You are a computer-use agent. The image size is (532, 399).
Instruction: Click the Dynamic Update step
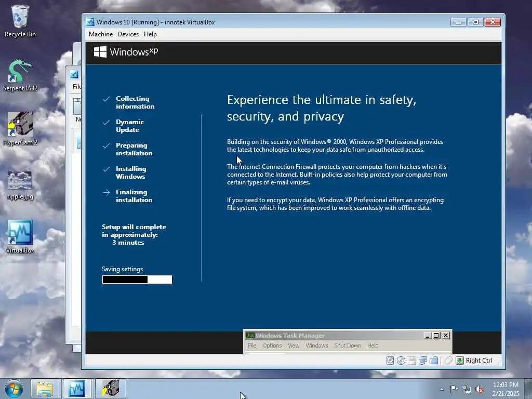[x=129, y=126]
